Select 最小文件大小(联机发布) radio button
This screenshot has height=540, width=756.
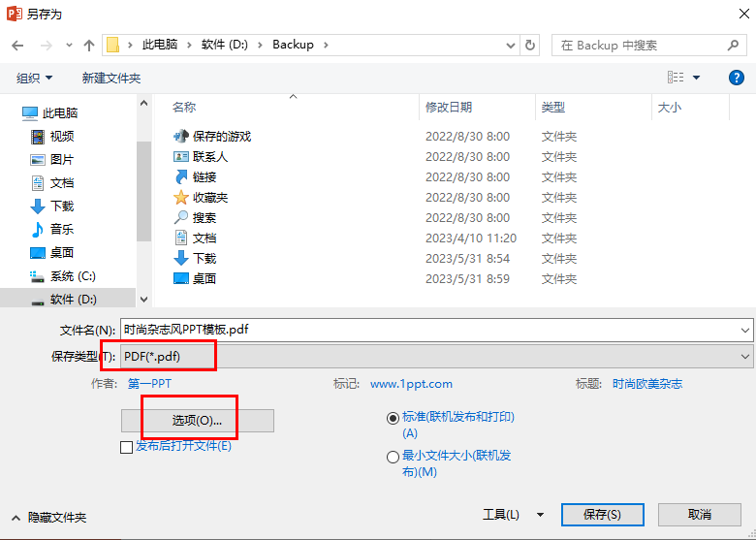[393, 457]
